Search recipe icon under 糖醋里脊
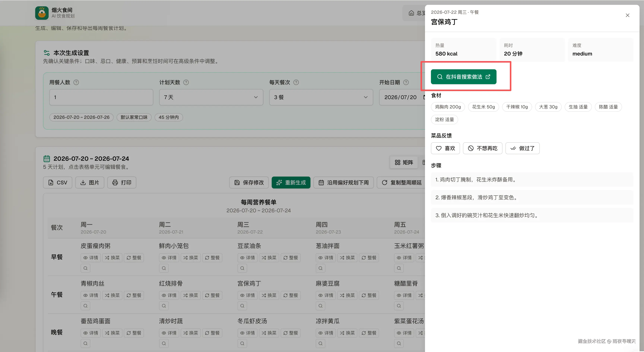 [x=399, y=306]
